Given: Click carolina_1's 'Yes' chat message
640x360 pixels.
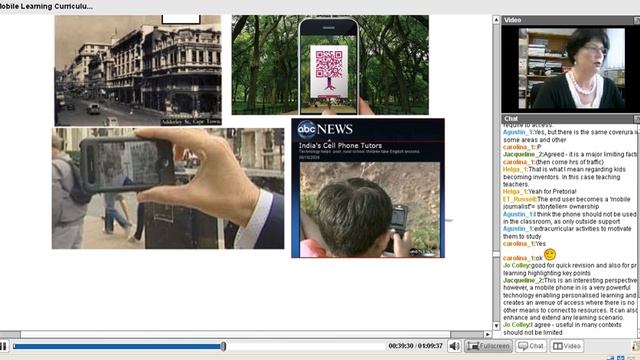Looking at the screenshot, I should point(524,244).
